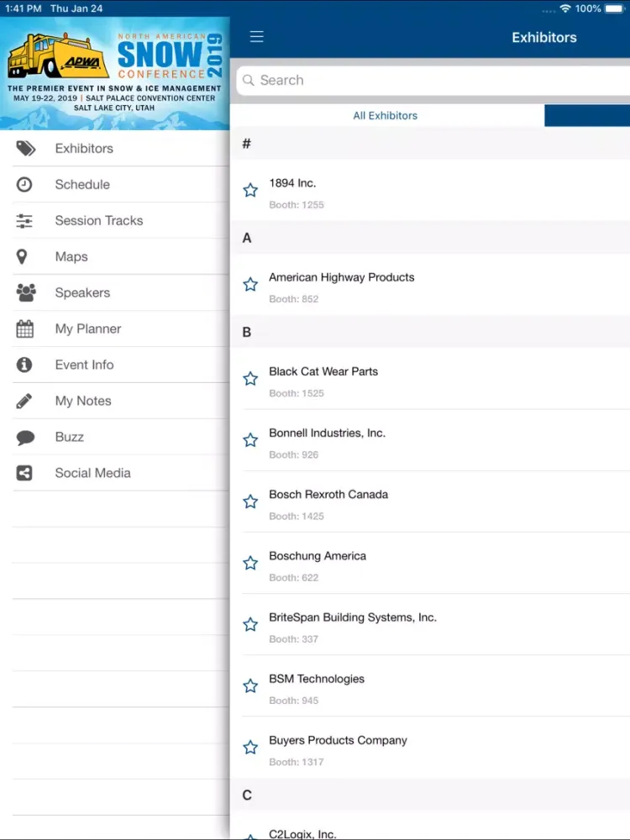Star Buyers Products Company
This screenshot has height=840, width=630.
[x=250, y=748]
